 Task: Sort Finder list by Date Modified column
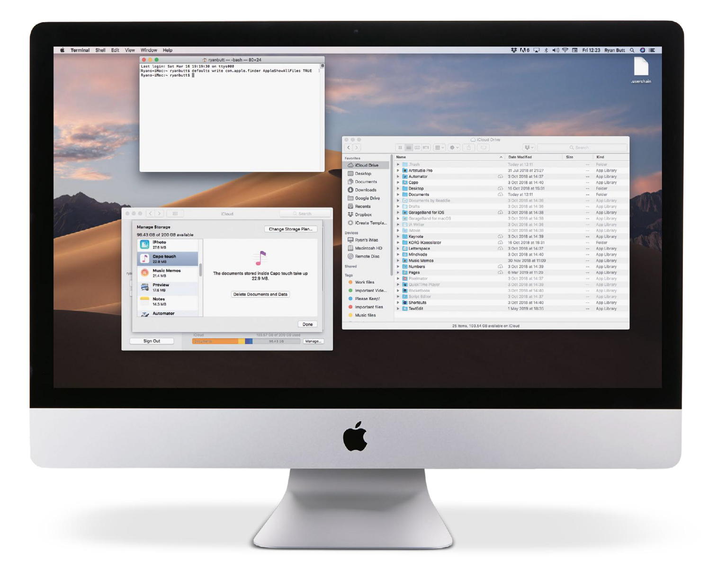coord(533,157)
